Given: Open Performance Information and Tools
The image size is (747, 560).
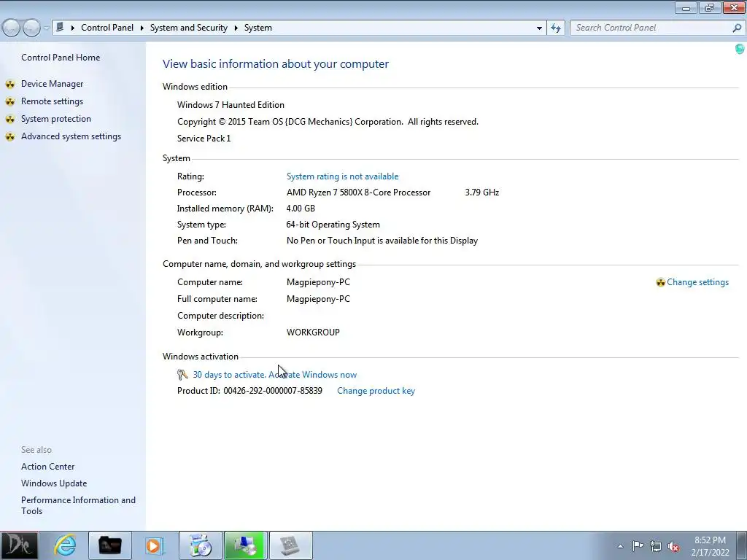Looking at the screenshot, I should pos(78,505).
